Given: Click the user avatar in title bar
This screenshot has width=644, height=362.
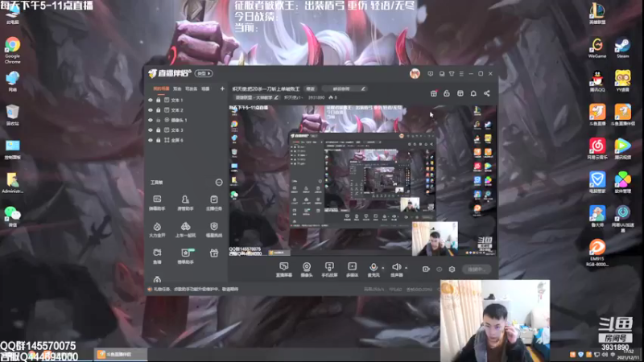Looking at the screenshot, I should click(x=415, y=74).
